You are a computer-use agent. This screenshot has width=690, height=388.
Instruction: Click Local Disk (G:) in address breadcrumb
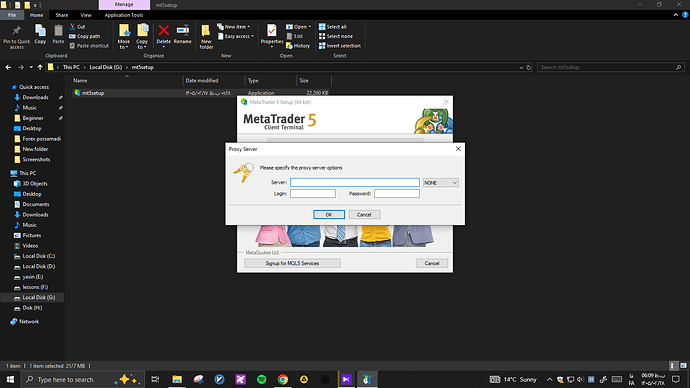click(x=106, y=67)
